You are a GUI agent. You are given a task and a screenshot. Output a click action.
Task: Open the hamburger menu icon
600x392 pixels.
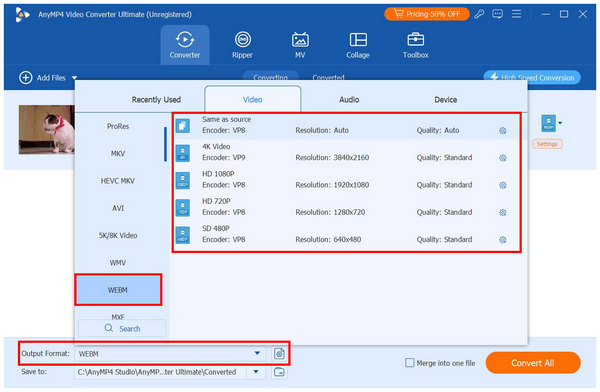pos(517,14)
